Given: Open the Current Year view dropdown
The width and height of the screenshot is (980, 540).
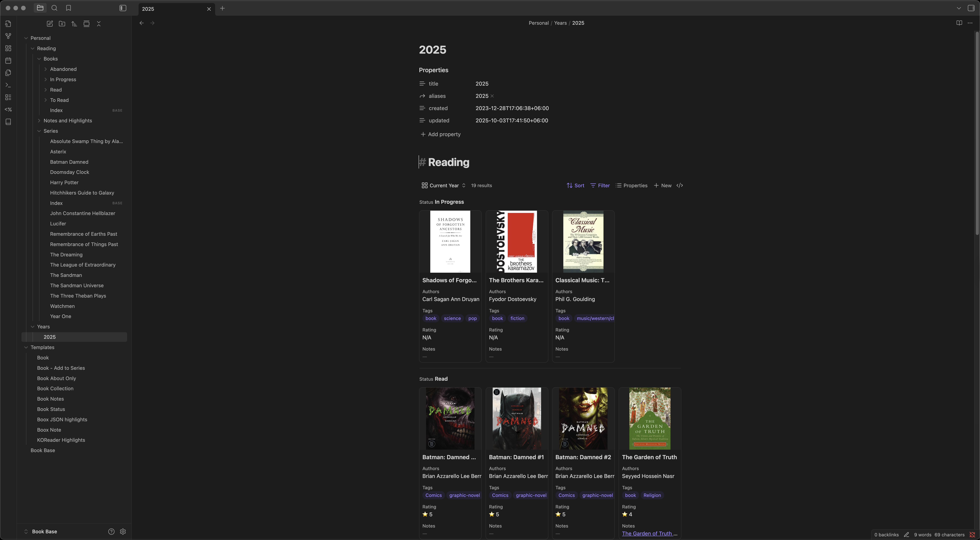Looking at the screenshot, I should [444, 185].
